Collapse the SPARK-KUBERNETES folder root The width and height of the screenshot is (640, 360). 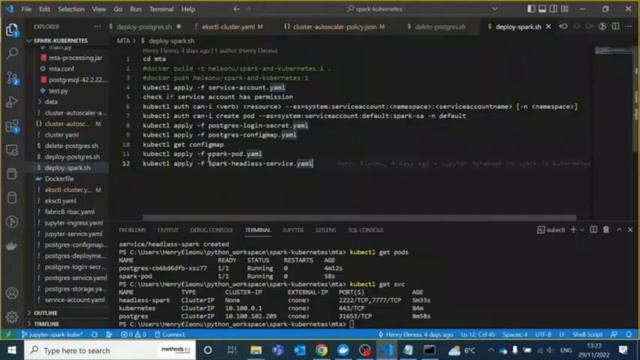click(60, 41)
